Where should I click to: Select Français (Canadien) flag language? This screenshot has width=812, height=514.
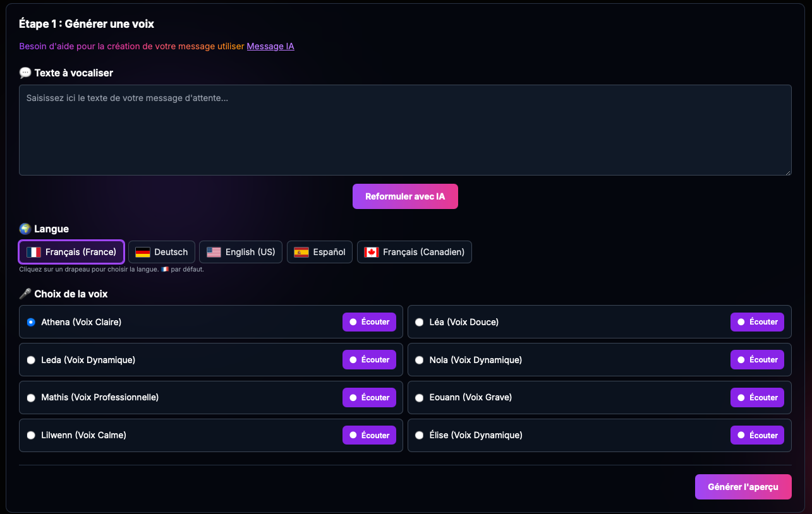tap(414, 252)
